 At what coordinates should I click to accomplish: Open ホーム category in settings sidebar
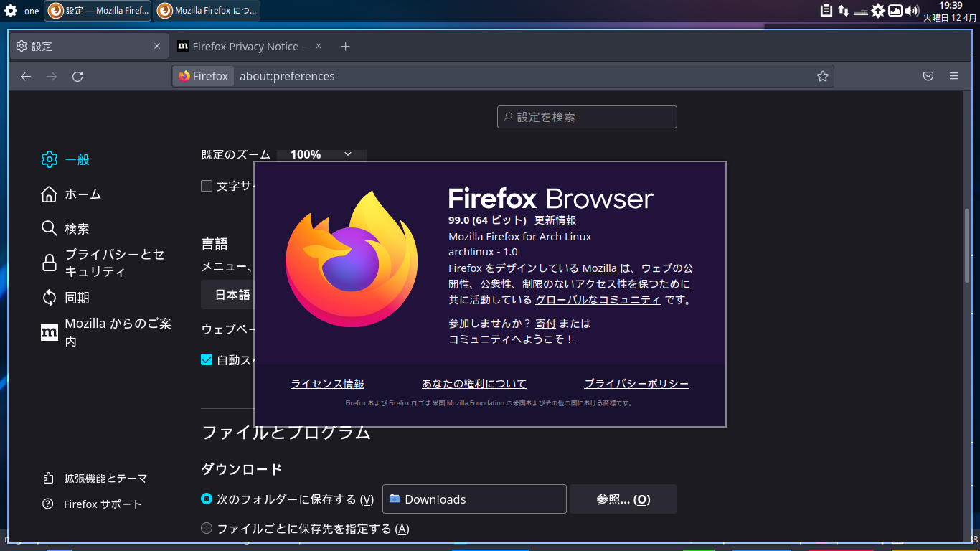click(71, 194)
